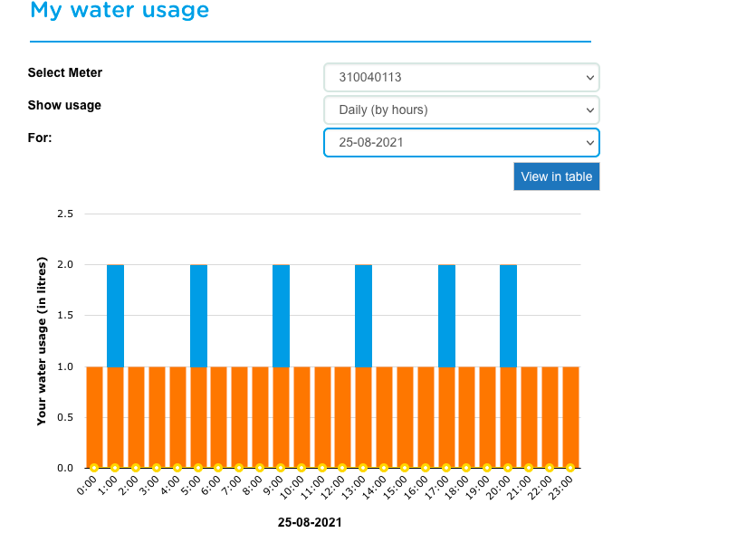
Task: Click the yellow data point at 18:00
Action: [x=466, y=468]
